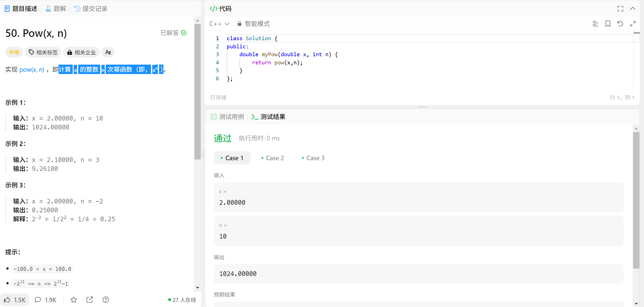Select the Case 3 test case
644x307 pixels.
point(313,158)
